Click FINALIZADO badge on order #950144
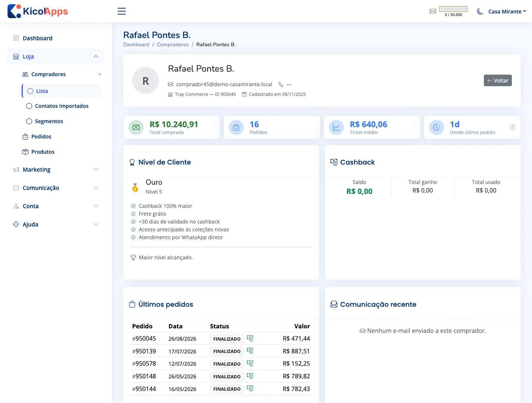The image size is (532, 403). pyautogui.click(x=227, y=389)
